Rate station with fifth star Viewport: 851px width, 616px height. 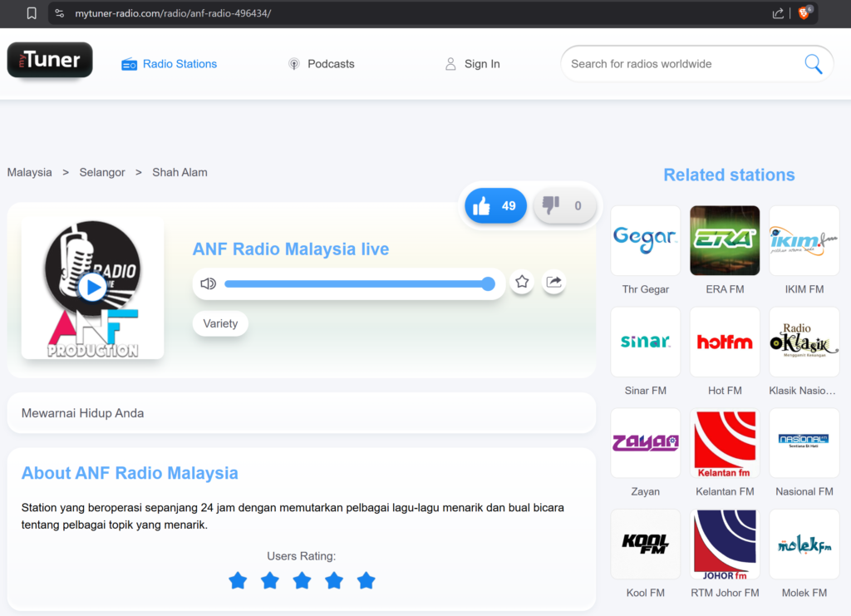click(366, 580)
